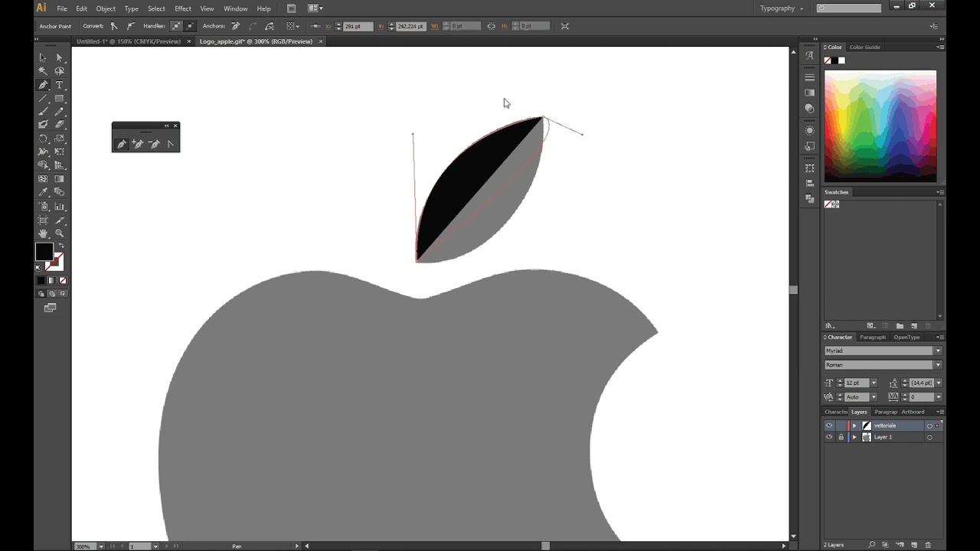Screen dimensions: 980x551
Task: Select the Eyedropper tool
Action: [x=43, y=192]
